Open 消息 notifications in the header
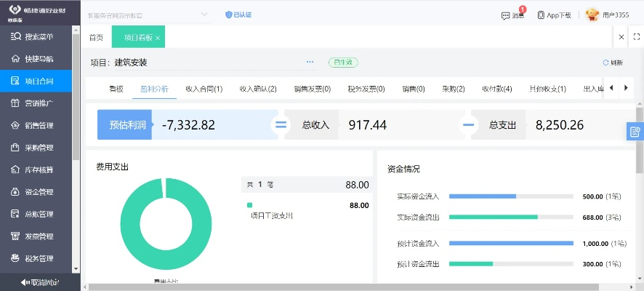The width and height of the screenshot is (644, 291). click(512, 15)
